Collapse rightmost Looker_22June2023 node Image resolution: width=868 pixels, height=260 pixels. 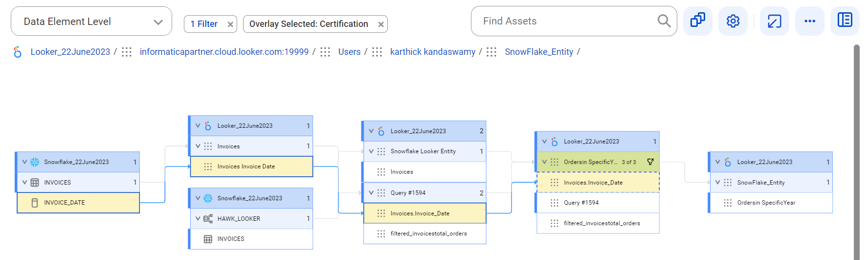(x=717, y=162)
